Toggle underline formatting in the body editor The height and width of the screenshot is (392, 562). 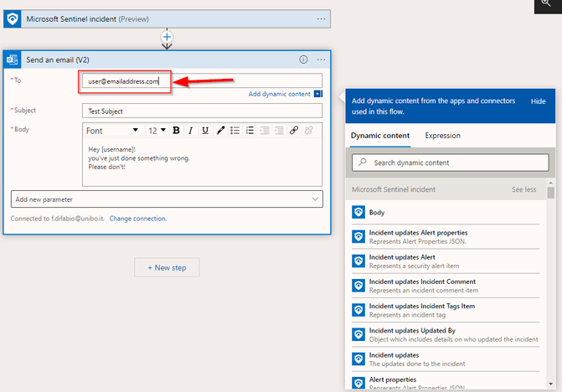click(x=205, y=131)
